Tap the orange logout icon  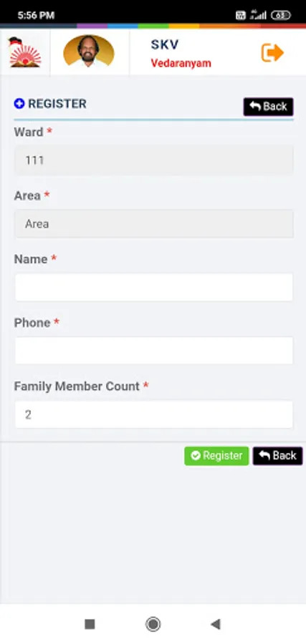272,53
